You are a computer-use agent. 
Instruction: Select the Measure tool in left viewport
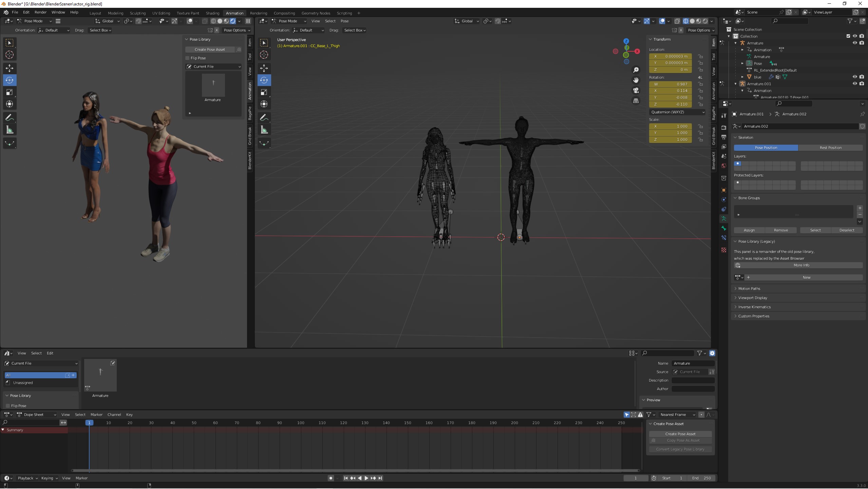pyautogui.click(x=10, y=130)
